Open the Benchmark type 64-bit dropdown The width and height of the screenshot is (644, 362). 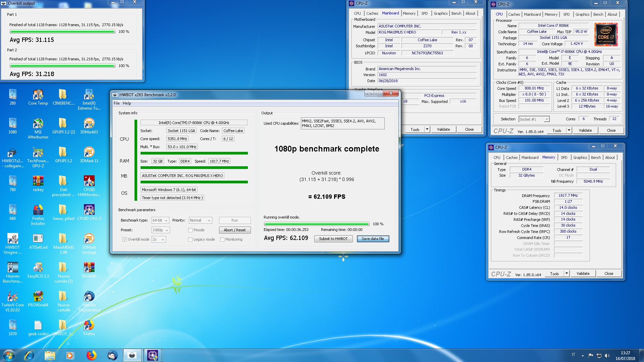pos(160,220)
